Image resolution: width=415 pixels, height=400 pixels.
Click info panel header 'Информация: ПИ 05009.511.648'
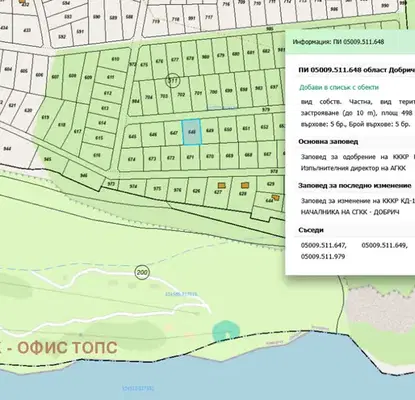click(338, 42)
